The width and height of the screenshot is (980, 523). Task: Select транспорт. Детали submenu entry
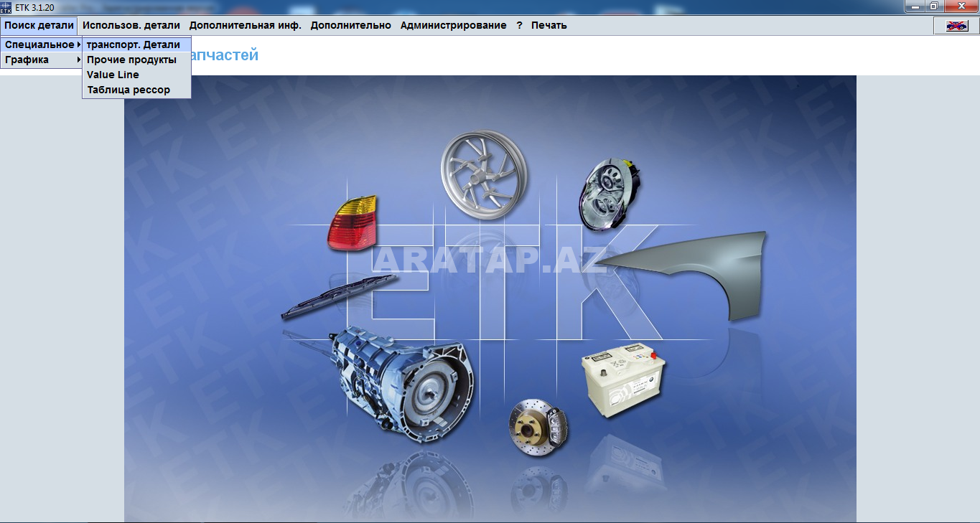click(136, 44)
